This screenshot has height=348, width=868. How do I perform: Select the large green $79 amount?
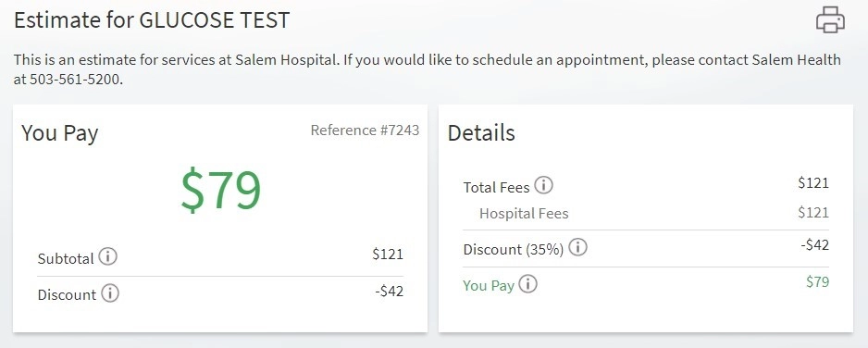(x=221, y=191)
